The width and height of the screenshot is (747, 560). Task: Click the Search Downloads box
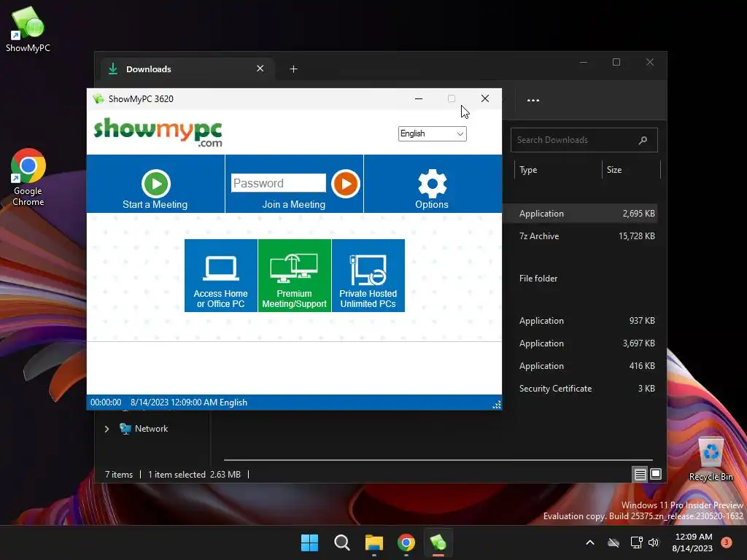coord(584,140)
